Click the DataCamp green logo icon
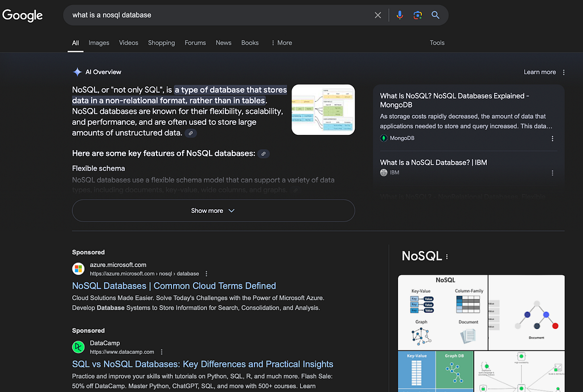Viewport: 583px width, 392px height. point(78,347)
